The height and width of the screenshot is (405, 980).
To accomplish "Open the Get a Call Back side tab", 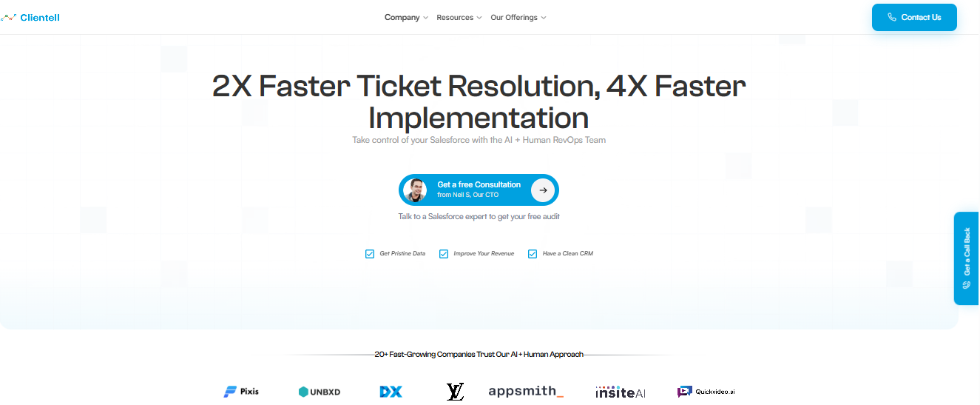I will [x=966, y=258].
